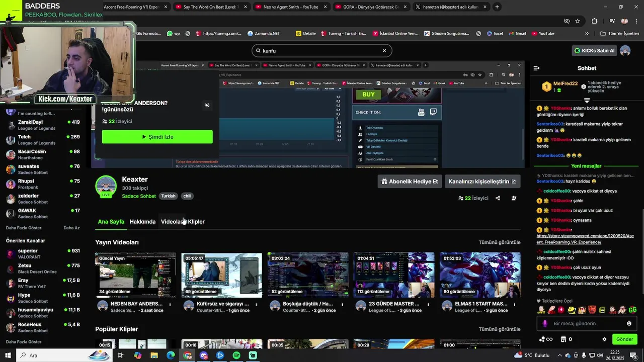This screenshot has height=362, width=644.
Task: Collapse followed channels with Daha Az
Action: (71, 228)
